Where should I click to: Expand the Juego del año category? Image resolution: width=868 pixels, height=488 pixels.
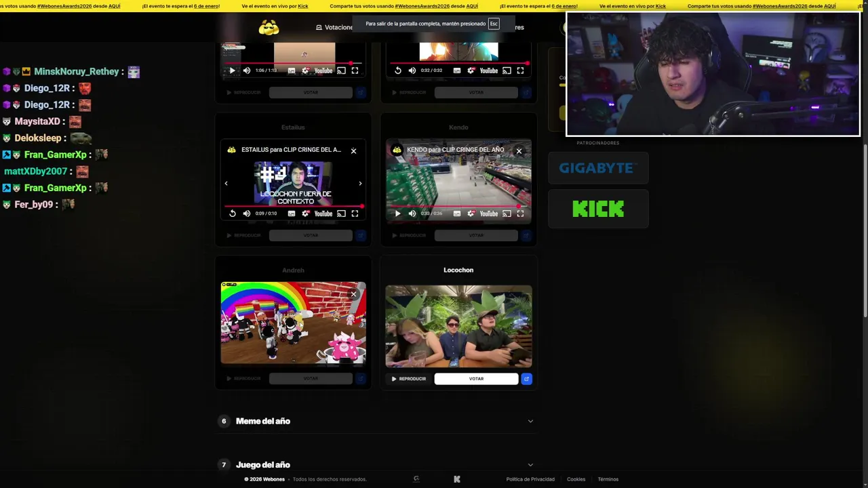coord(377,464)
